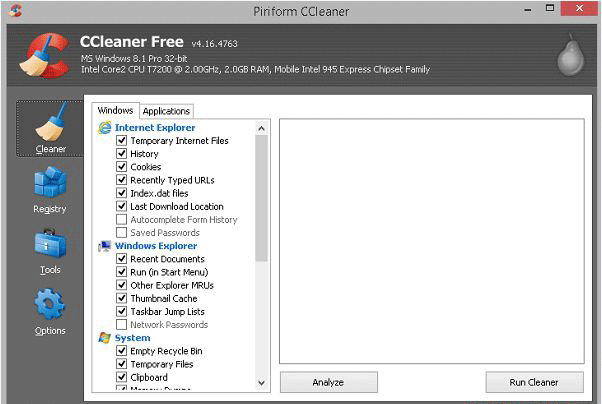Enable Saved Passwords checkbox
The width and height of the screenshot is (602, 404).
121,232
